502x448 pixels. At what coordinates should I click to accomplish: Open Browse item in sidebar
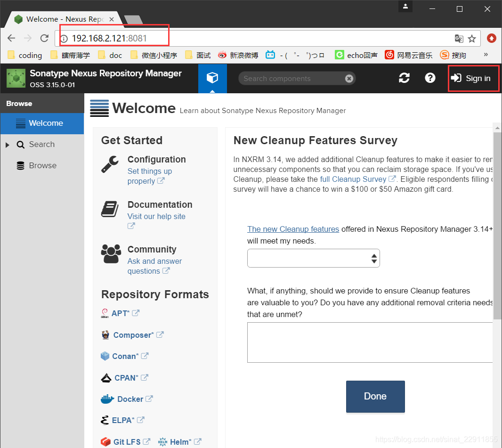[42, 165]
